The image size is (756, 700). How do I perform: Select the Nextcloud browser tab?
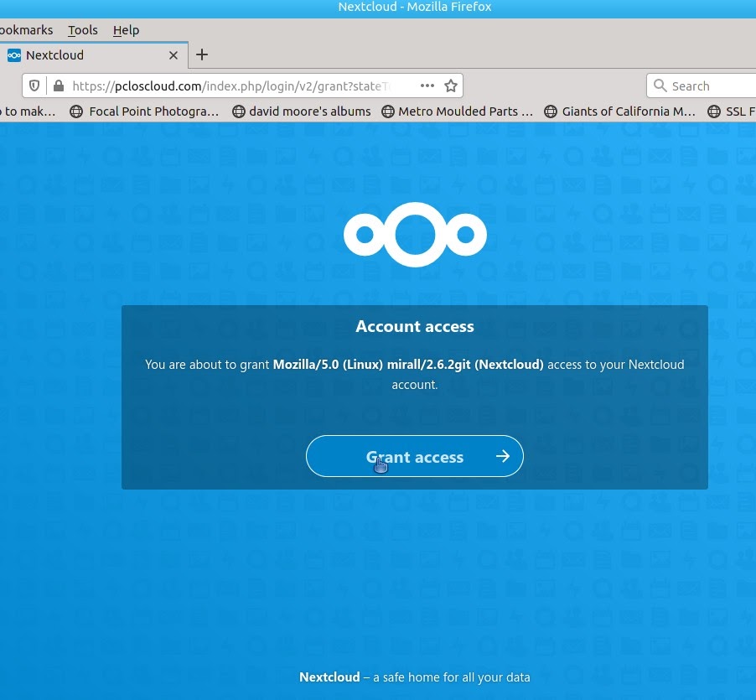click(94, 55)
